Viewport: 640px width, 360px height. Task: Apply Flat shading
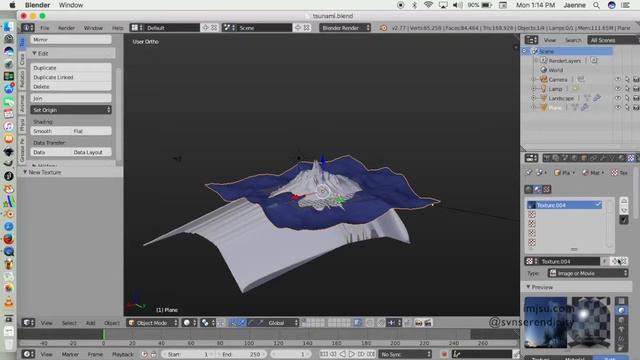click(x=91, y=131)
